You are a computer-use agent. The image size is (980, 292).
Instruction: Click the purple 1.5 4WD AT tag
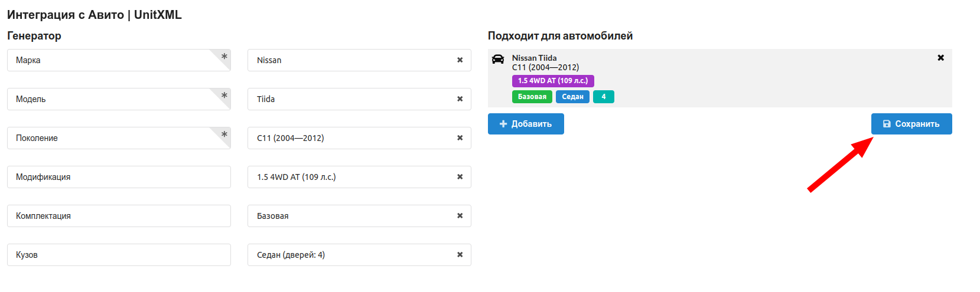coord(553,81)
